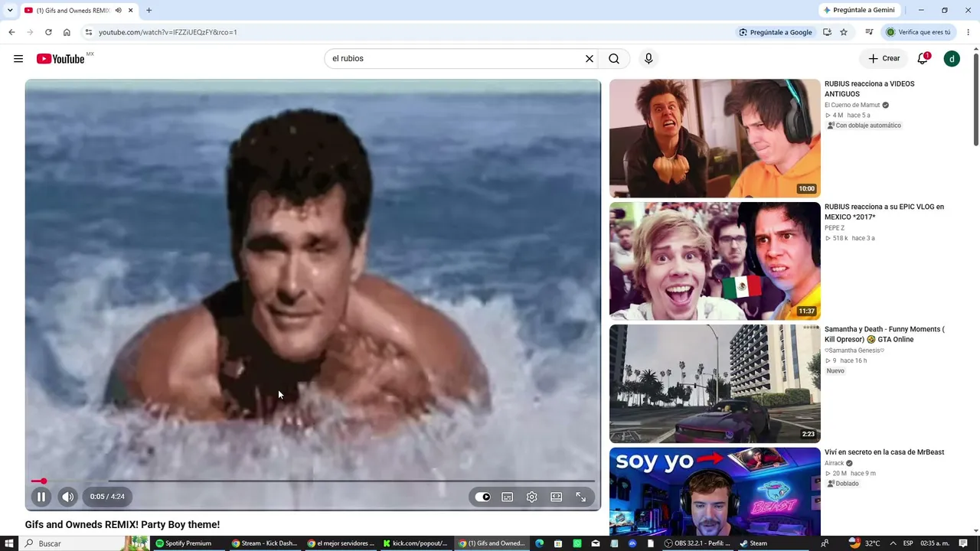
Task: Click the 'Gifs and Owneds REMIX! Party Boy theme!' title
Action: click(122, 524)
